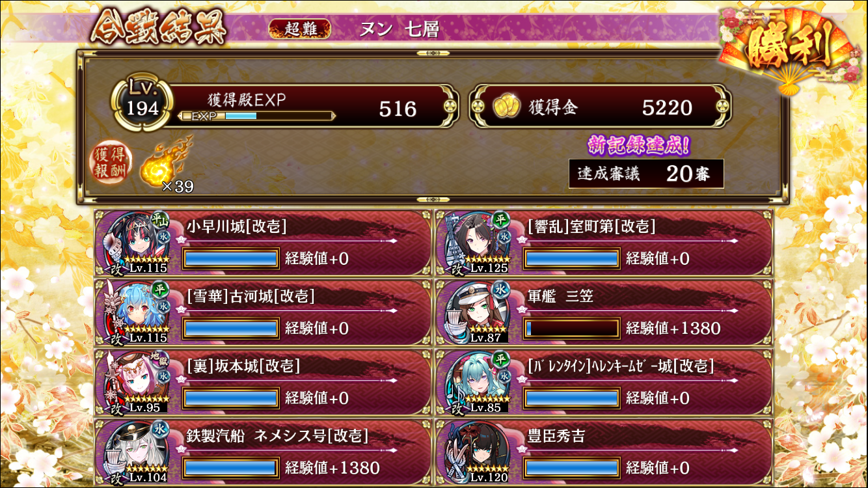This screenshot has width=868, height=488.
Task: Click the gold coin icon beside 獲得金
Action: (x=506, y=107)
